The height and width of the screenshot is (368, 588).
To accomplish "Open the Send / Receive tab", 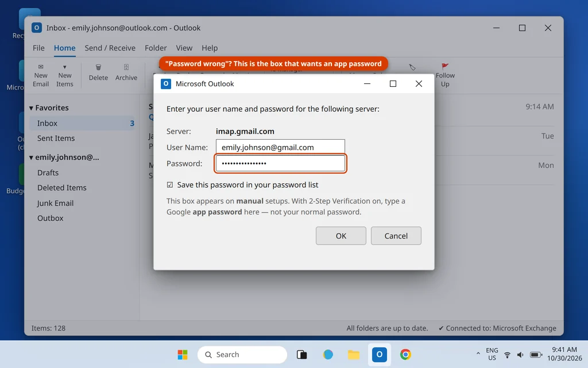I will pos(110,48).
